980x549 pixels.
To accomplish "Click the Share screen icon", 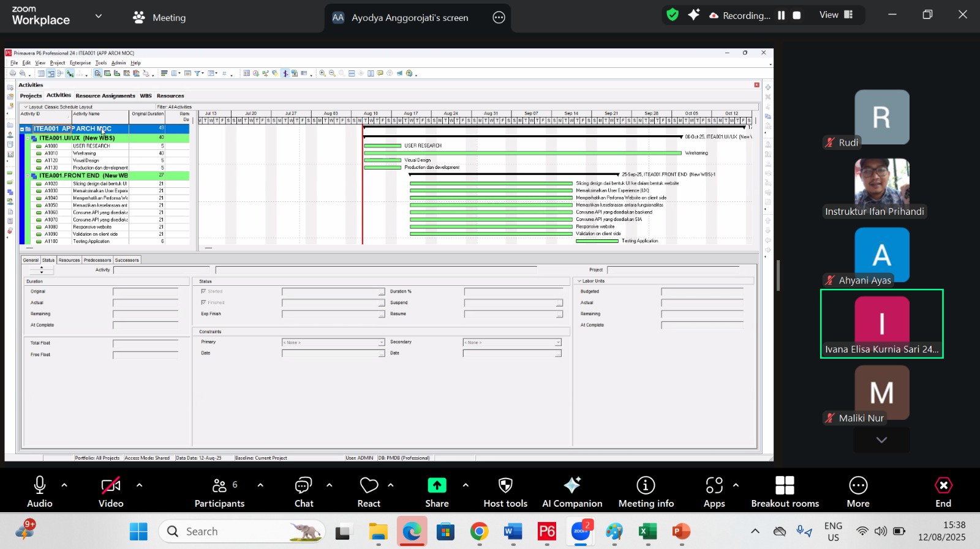I will [437, 486].
